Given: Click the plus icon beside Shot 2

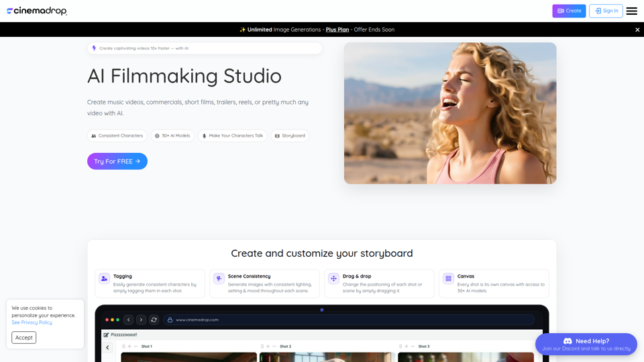Looking at the screenshot, I should point(268,347).
